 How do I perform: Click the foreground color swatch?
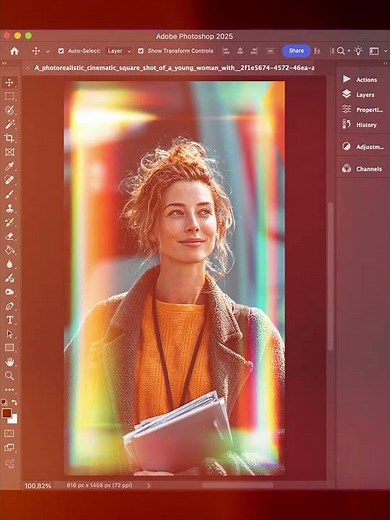[7, 413]
